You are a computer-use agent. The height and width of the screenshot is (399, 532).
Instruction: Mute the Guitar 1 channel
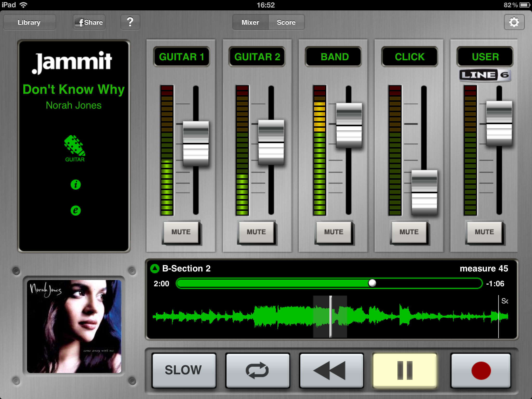click(181, 232)
